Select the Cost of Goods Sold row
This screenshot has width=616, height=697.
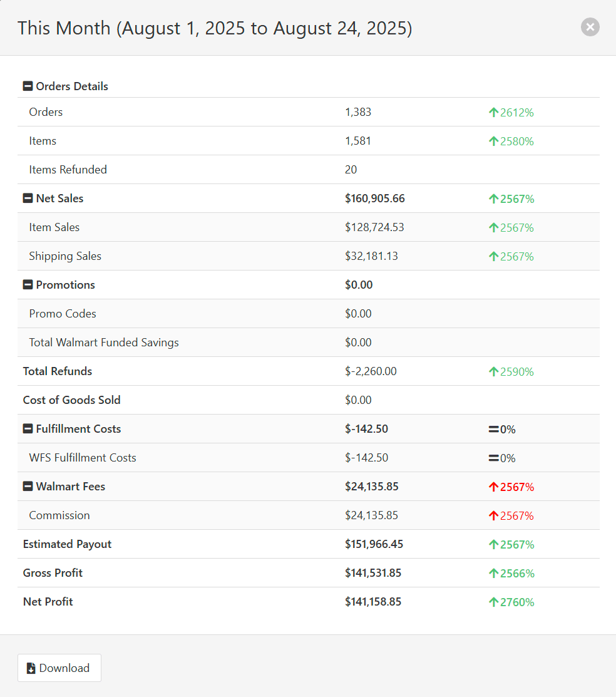pyautogui.click(x=71, y=400)
